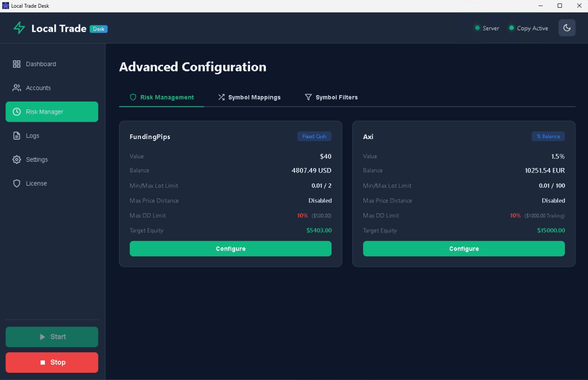
Task: Click the ($1000.00 Trailing) drawdown text
Action: [545, 216]
